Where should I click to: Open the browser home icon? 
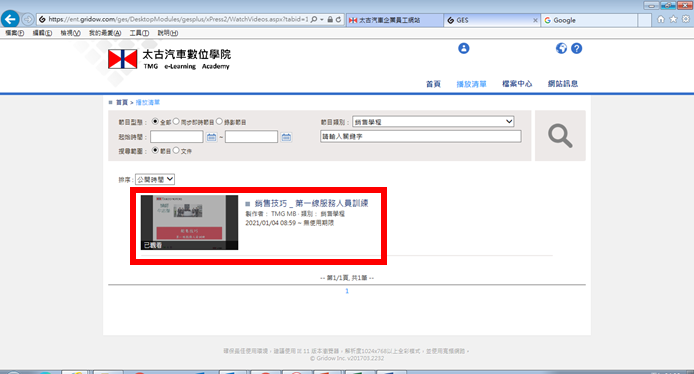[x=661, y=19]
